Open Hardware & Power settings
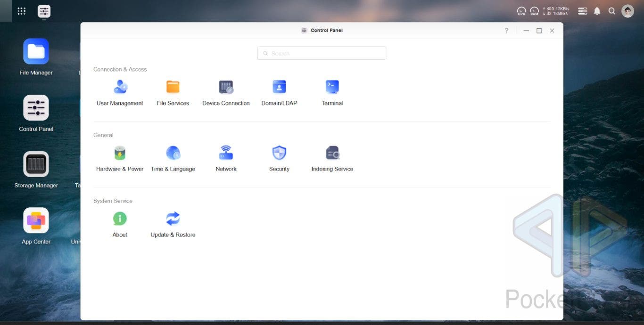 (120, 159)
